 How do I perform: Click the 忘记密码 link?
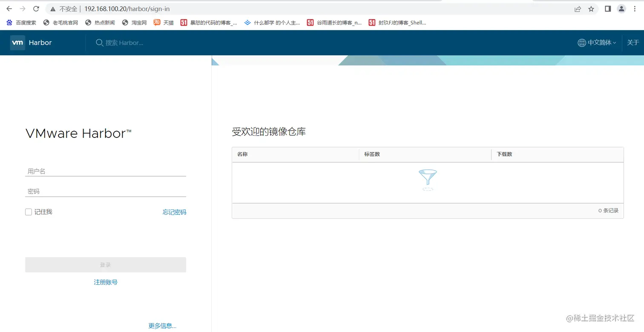click(174, 212)
